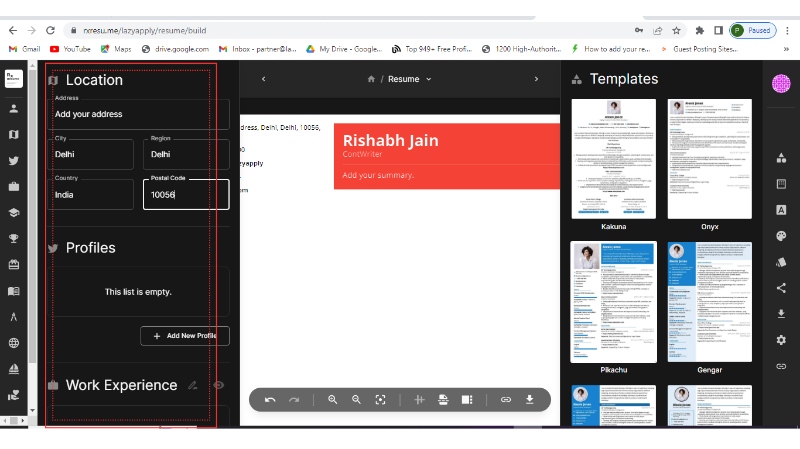Click the Postal Code input field
The height and width of the screenshot is (449, 800).
(186, 195)
